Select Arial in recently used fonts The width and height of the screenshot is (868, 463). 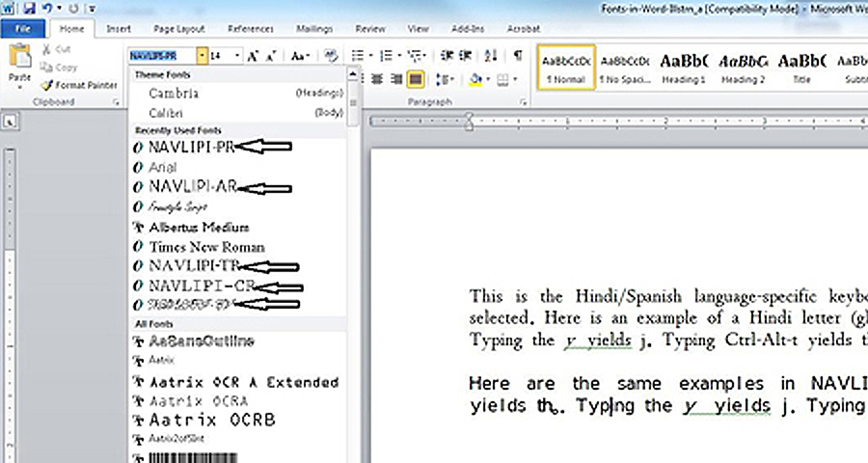tap(238, 167)
